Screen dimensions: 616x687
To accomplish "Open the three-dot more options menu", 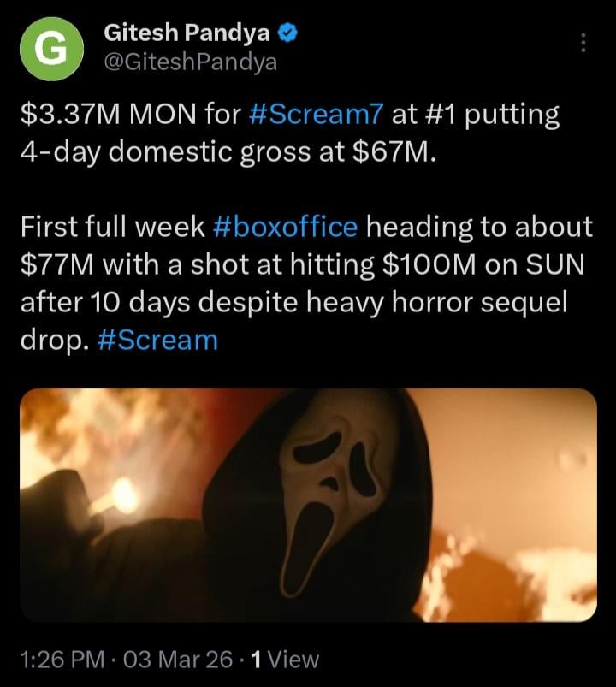I will (584, 43).
